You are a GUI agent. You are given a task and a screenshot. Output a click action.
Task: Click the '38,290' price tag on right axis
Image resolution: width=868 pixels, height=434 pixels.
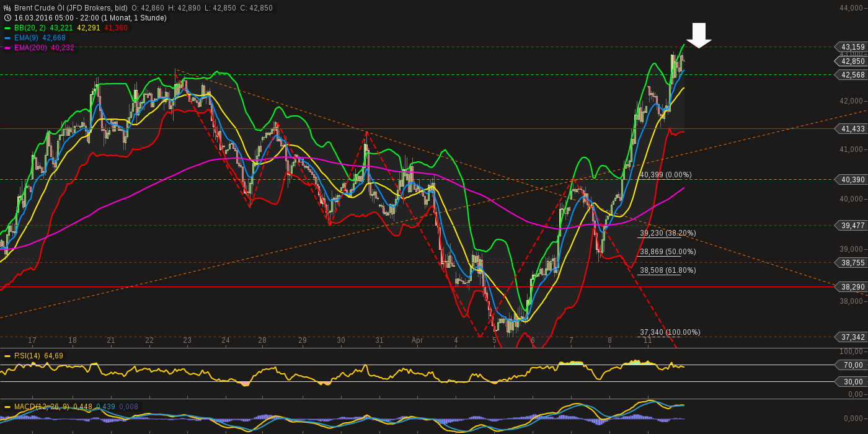click(x=852, y=287)
